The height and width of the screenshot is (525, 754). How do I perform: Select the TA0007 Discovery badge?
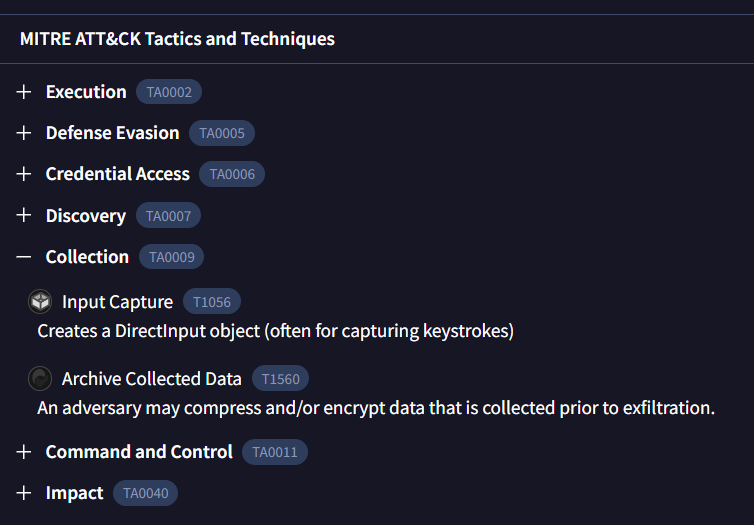point(168,216)
